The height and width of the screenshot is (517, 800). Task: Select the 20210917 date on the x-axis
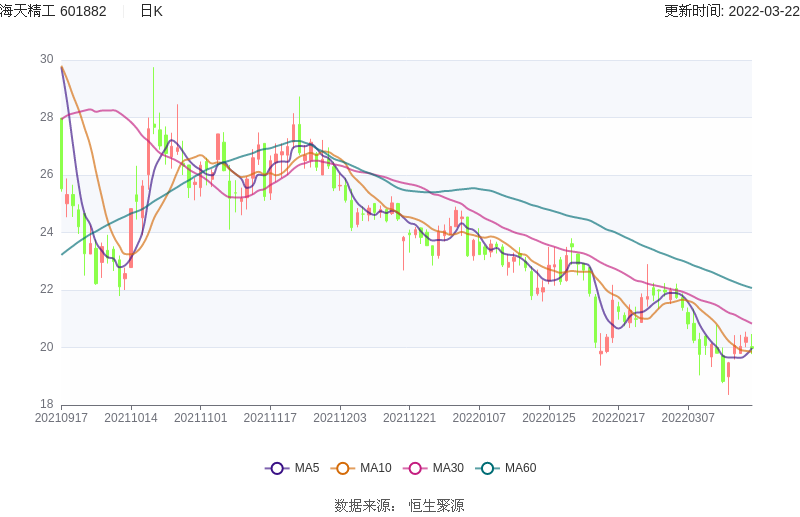point(61,418)
